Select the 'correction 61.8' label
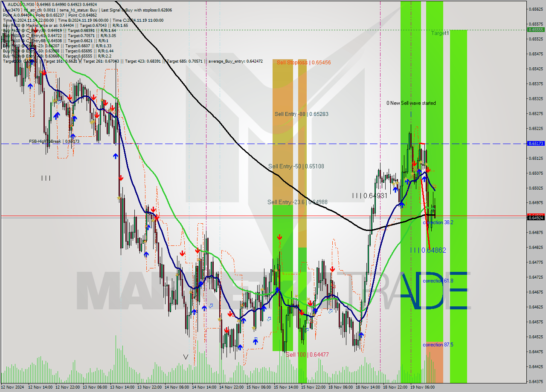 coord(438,281)
